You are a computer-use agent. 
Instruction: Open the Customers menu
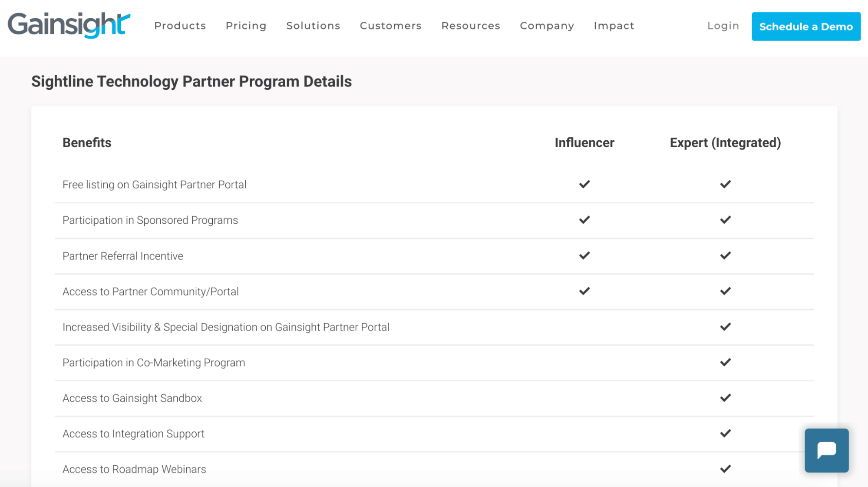coord(391,26)
